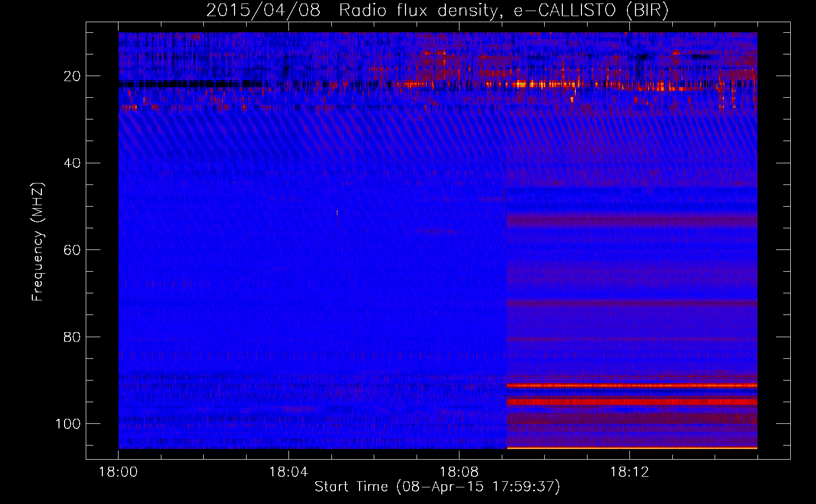816x504 pixels.
Task: Select the 18:12 time tick label
Action: pyautogui.click(x=629, y=472)
